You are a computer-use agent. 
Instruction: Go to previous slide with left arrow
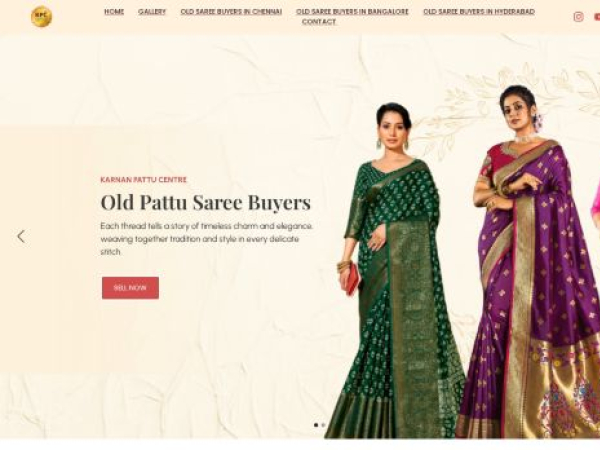21,236
